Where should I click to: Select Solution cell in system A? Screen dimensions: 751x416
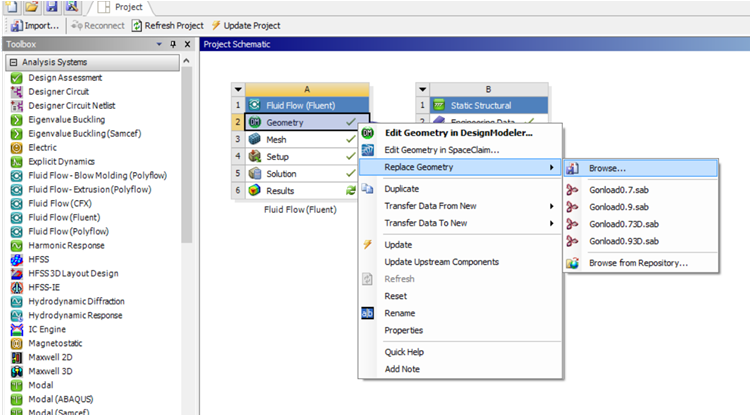pyautogui.click(x=302, y=174)
